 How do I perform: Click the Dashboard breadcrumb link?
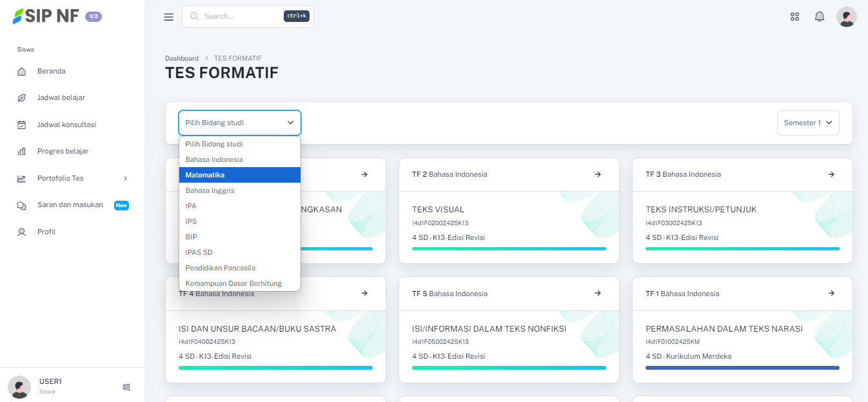tap(182, 58)
